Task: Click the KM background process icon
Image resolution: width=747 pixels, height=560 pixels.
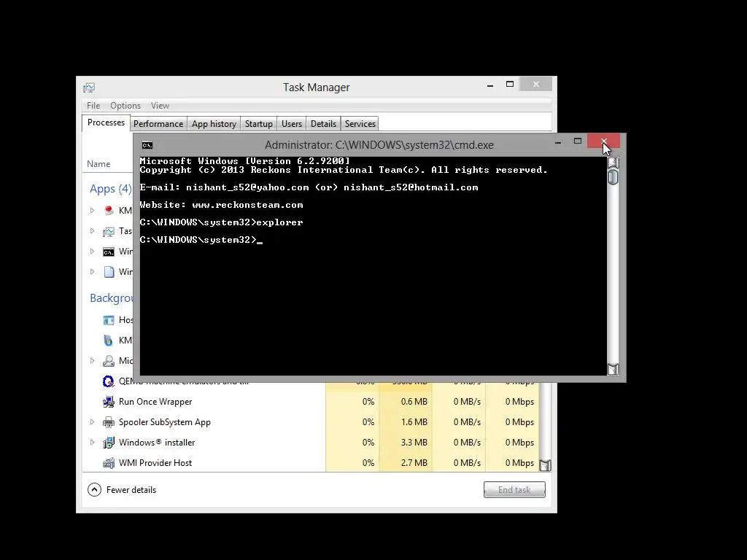Action: pyautogui.click(x=108, y=340)
